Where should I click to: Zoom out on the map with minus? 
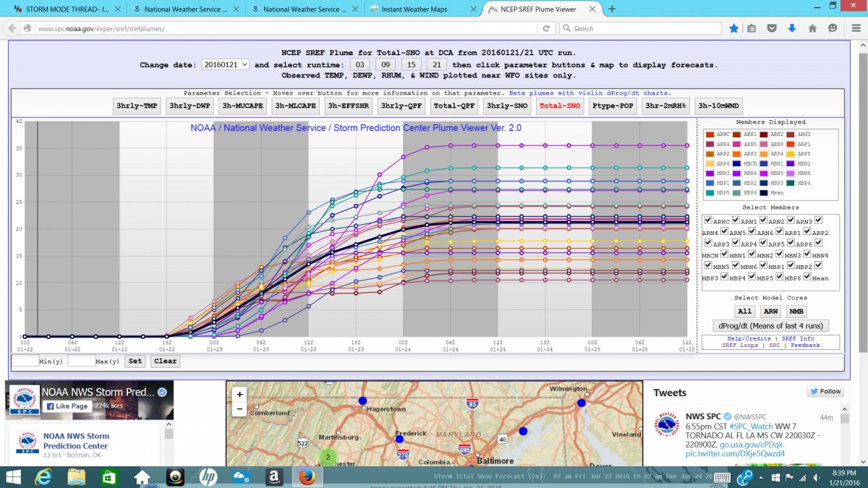tap(239, 408)
